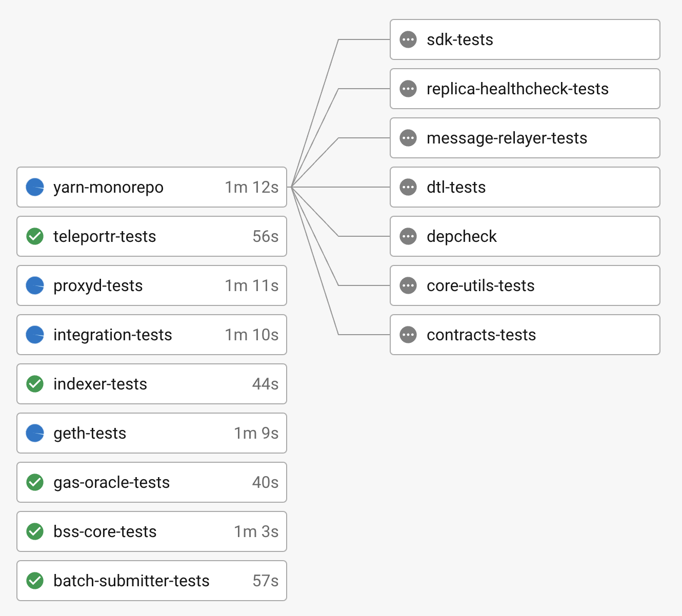Screen dimensions: 682x616
Task: Click the running status icon for yarn-monorepo
Action: coord(35,187)
